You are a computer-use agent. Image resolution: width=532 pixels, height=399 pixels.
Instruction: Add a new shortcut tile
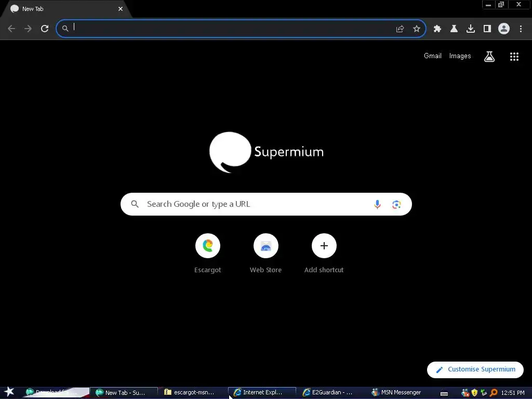point(324,253)
